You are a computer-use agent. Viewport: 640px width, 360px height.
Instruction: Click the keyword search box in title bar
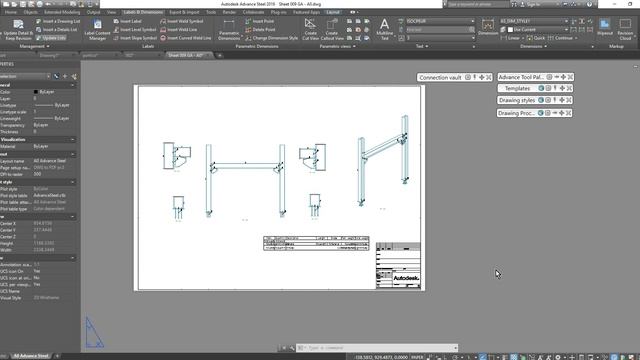coord(477,4)
